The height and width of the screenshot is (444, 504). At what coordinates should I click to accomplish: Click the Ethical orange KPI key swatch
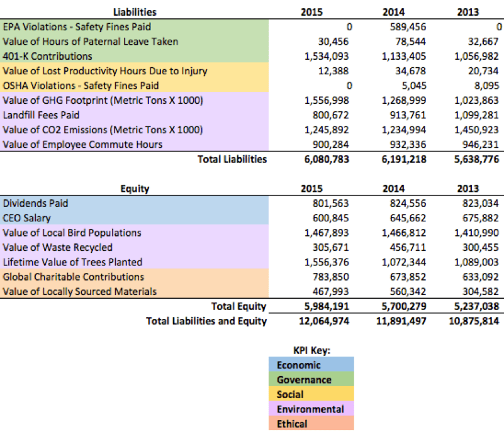(311, 424)
